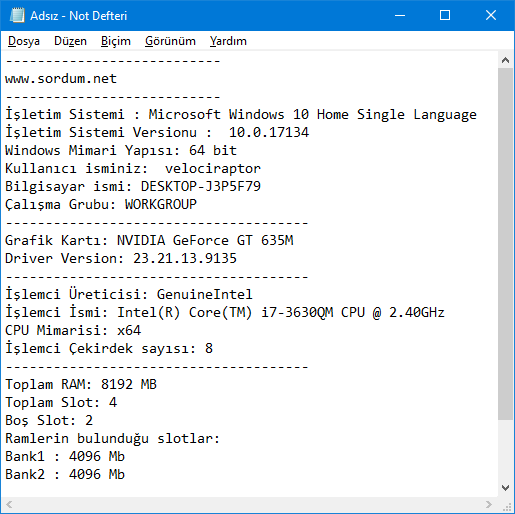Click the Boş Slot 2 line
The height and width of the screenshot is (514, 515).
click(49, 421)
